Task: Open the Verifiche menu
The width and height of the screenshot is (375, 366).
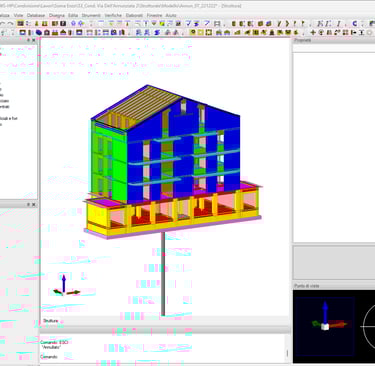Action: (113, 15)
